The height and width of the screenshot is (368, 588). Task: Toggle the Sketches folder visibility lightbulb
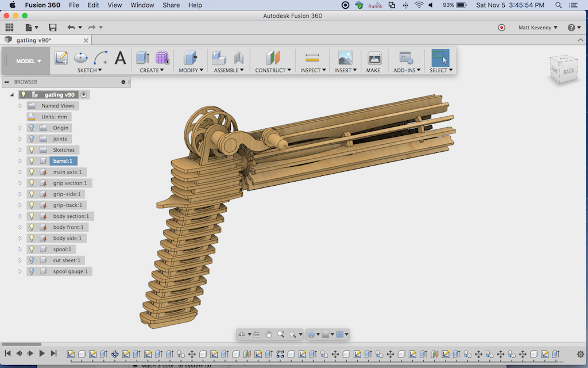tap(32, 150)
